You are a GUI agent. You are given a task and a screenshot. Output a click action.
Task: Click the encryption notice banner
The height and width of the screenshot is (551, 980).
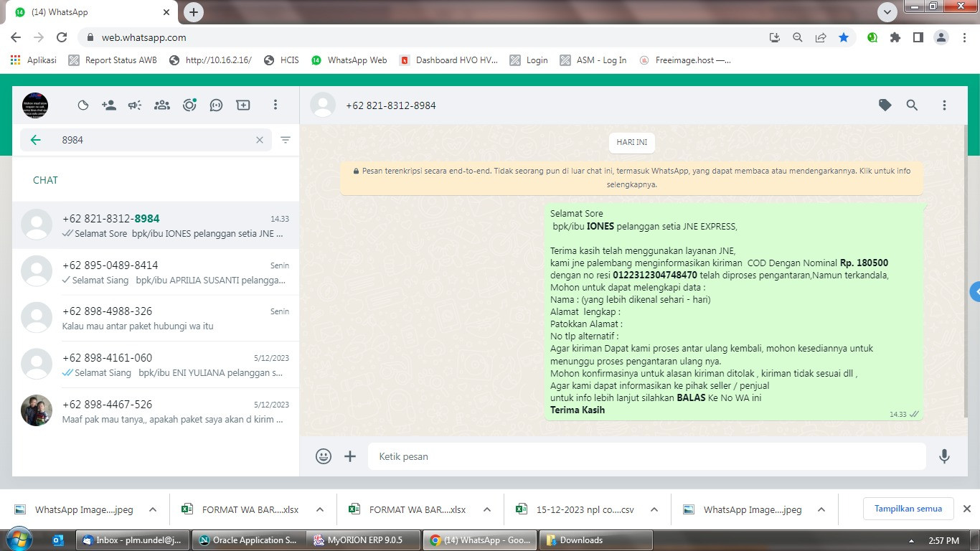point(632,178)
